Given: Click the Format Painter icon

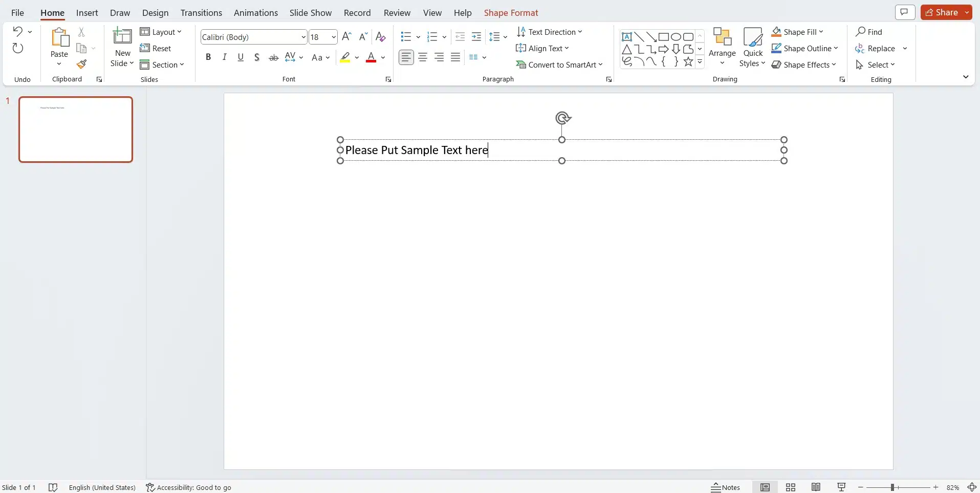Looking at the screenshot, I should (81, 65).
